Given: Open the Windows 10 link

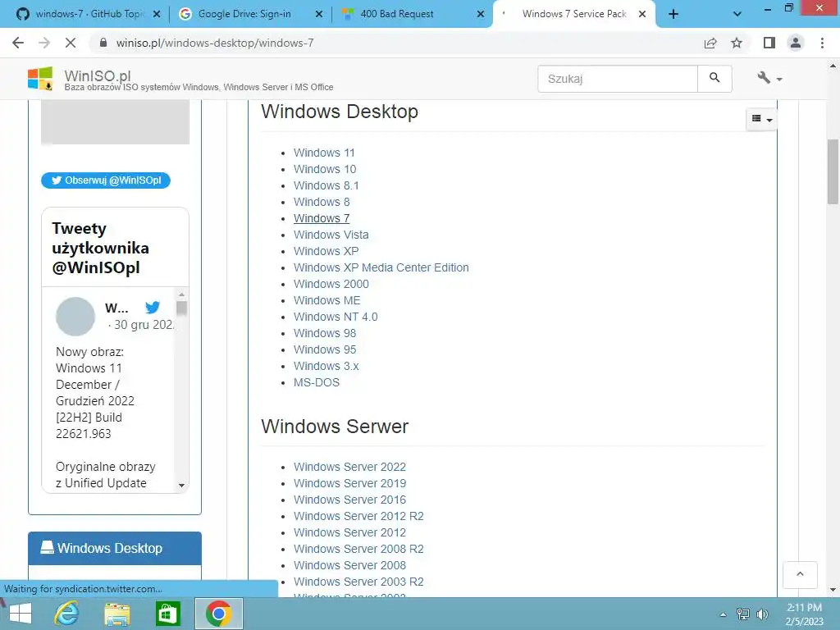Looking at the screenshot, I should (325, 169).
